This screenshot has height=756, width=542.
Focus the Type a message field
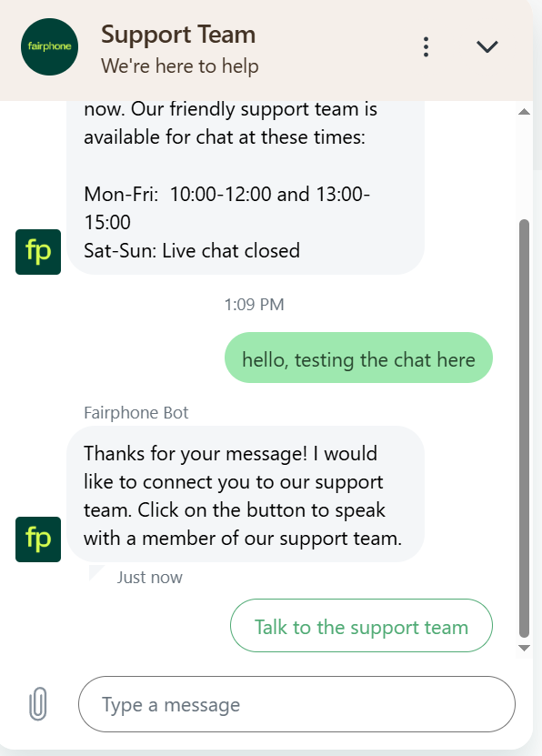[x=296, y=704]
